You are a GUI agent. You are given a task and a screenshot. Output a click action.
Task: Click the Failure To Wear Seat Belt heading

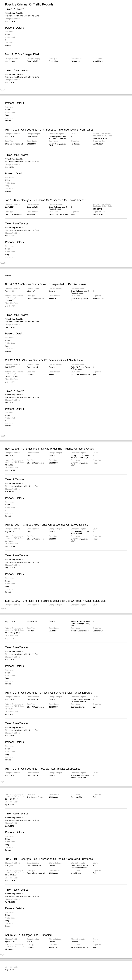55,601
